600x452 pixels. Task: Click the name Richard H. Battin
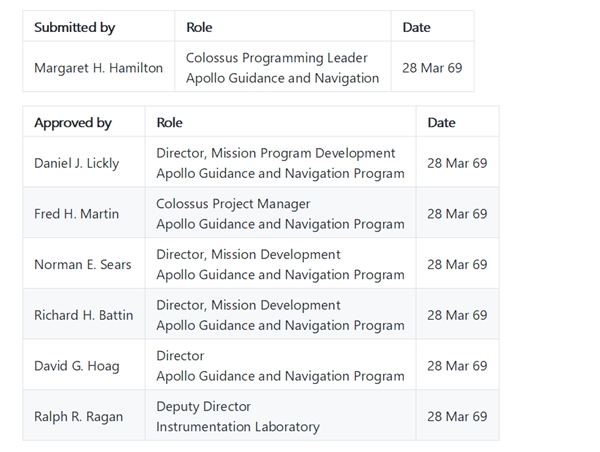tap(83, 315)
